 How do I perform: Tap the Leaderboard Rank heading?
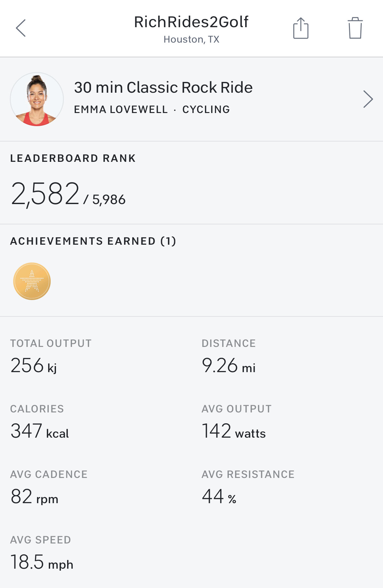(x=73, y=158)
